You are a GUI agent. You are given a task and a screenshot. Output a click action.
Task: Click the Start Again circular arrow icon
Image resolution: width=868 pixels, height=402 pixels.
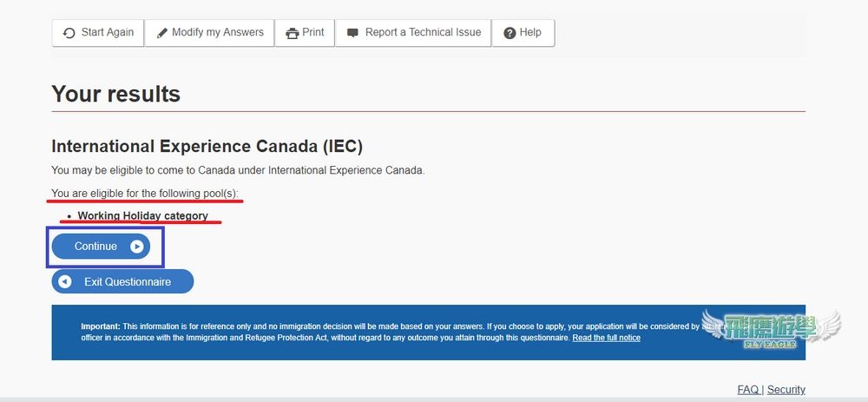[69, 33]
